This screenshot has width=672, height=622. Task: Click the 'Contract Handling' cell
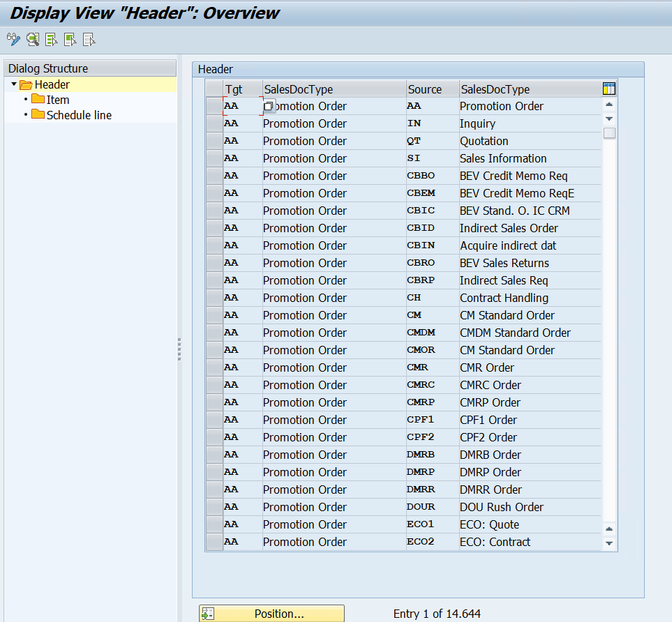[530, 298]
